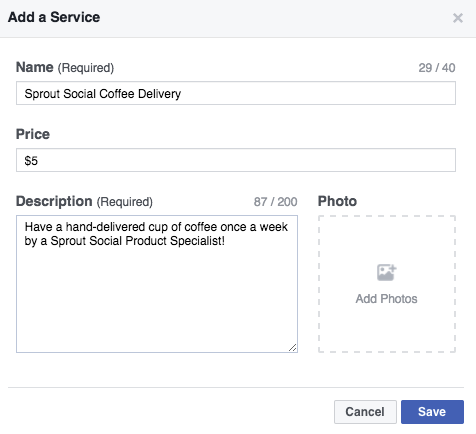Click (Required) text beside Description label
This screenshot has height=434, width=476.
pos(125,202)
